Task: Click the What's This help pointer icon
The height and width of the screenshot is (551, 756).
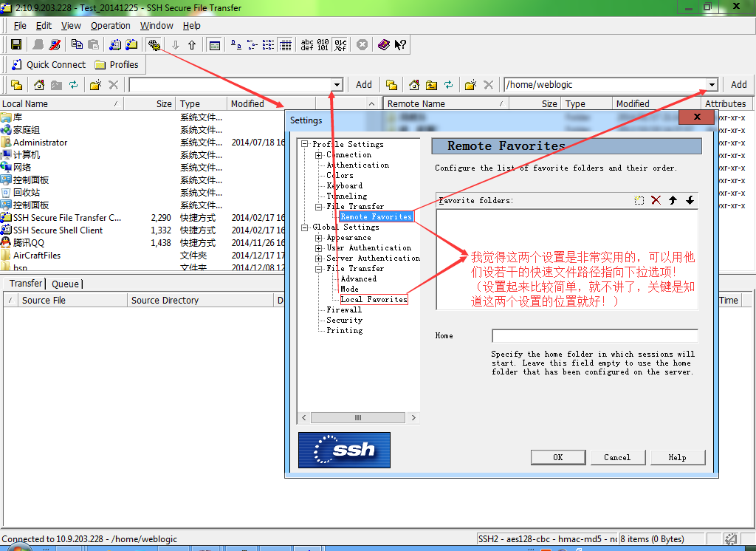Action: (x=400, y=45)
